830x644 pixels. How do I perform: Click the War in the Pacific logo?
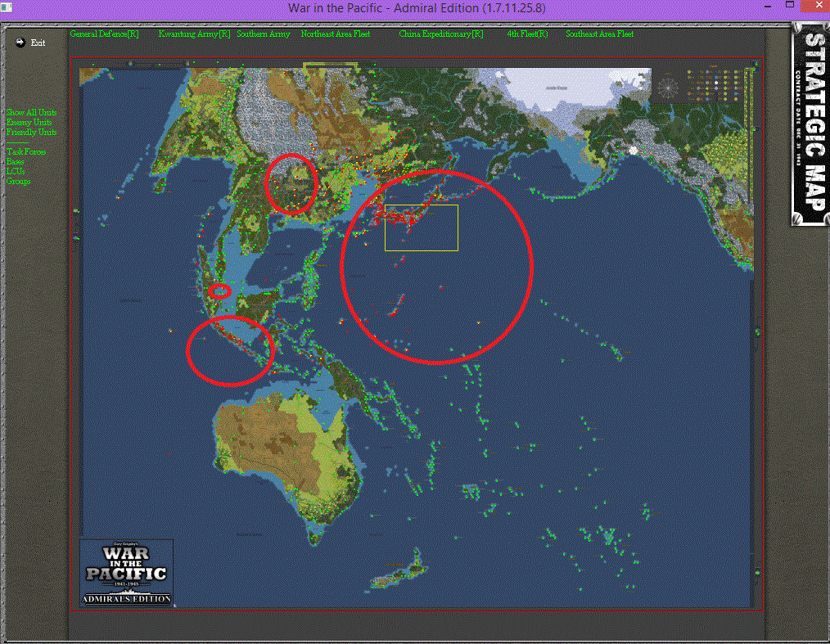point(127,573)
